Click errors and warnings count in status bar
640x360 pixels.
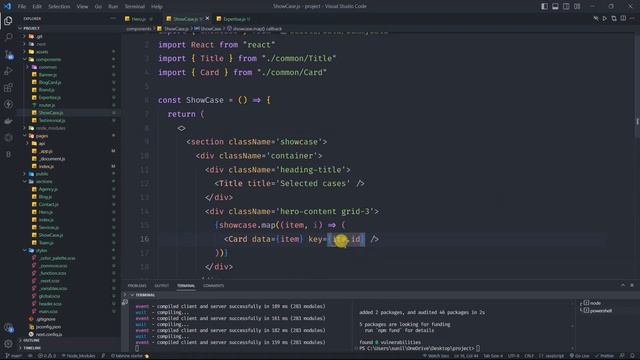pos(46,356)
